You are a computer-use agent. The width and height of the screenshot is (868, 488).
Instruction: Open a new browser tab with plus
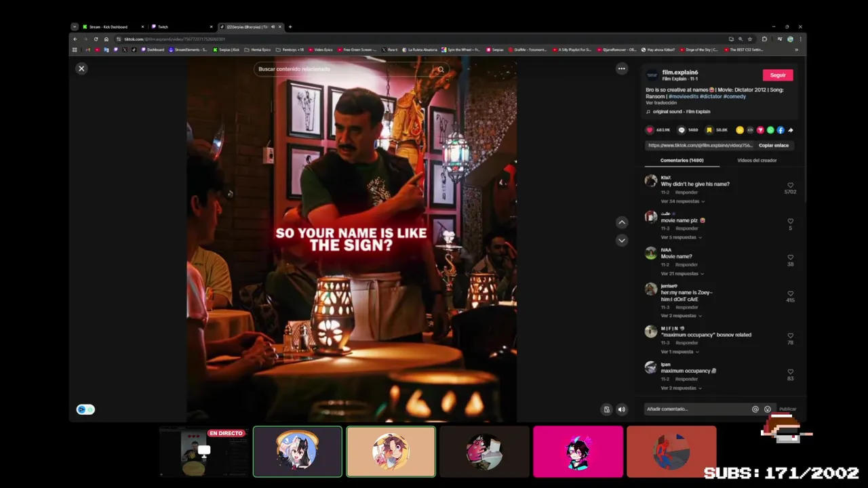click(290, 27)
